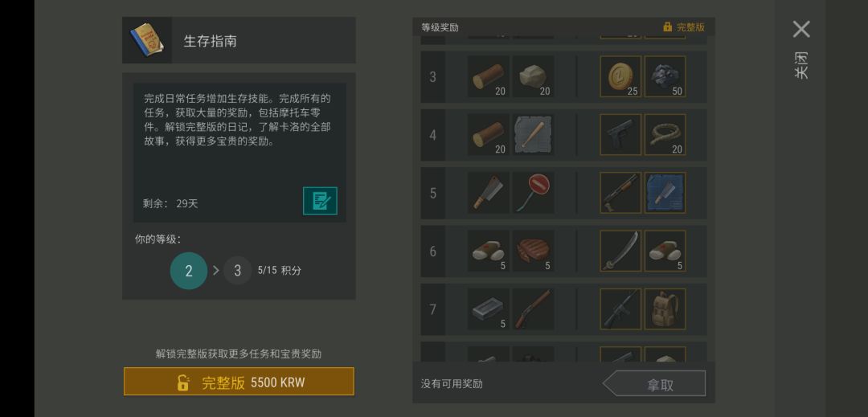The image size is (868, 417).
Task: Pick the cleaver blueprint at level 5
Action: [x=665, y=193]
